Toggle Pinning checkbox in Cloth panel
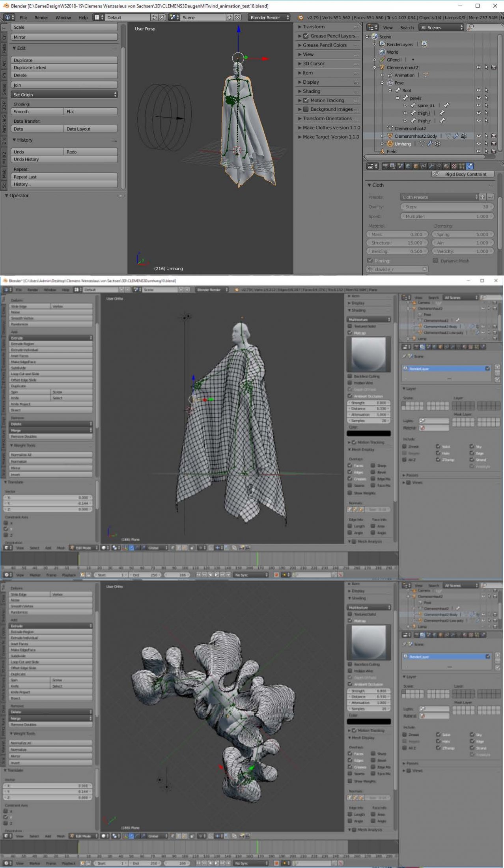Viewport: 504px width, 868px height. 370,260
